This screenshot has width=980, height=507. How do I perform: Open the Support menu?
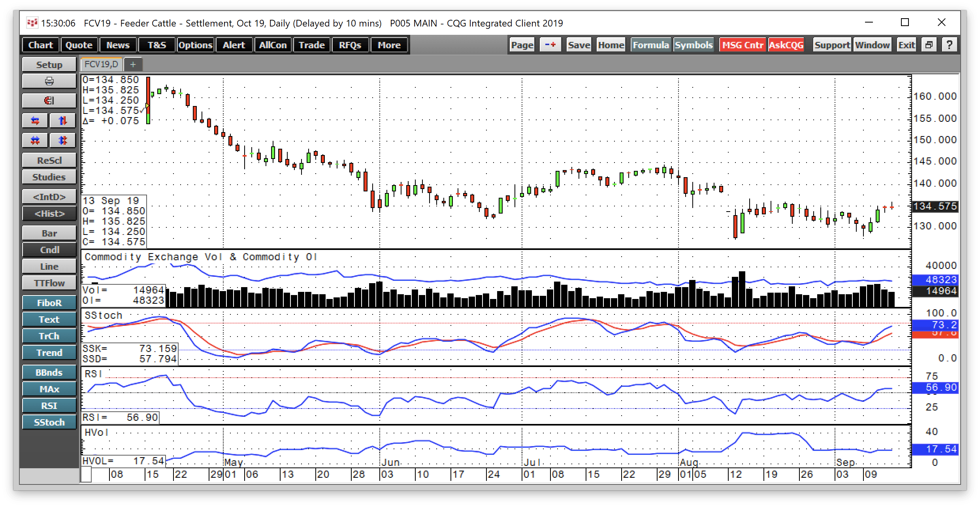coord(832,45)
